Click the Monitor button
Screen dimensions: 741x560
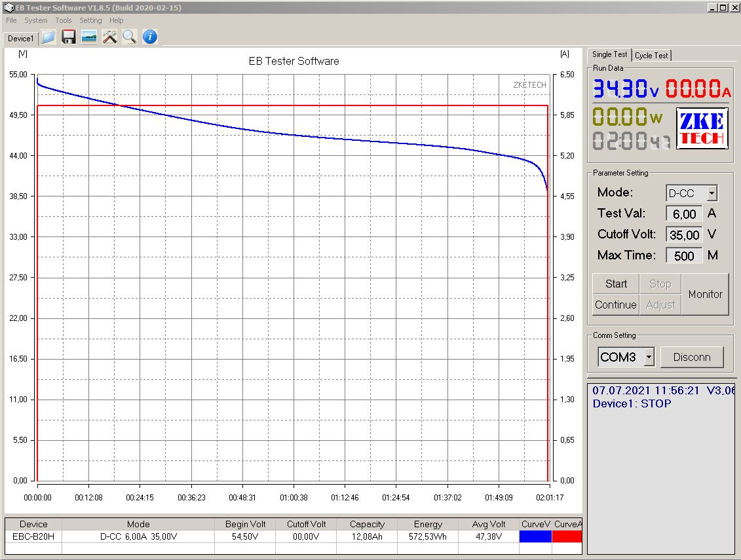pos(705,294)
